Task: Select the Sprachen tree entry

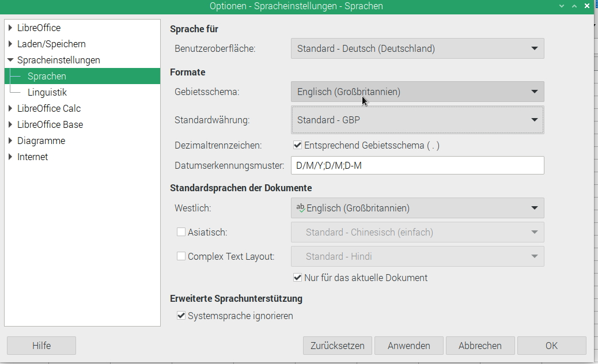Action: [47, 76]
